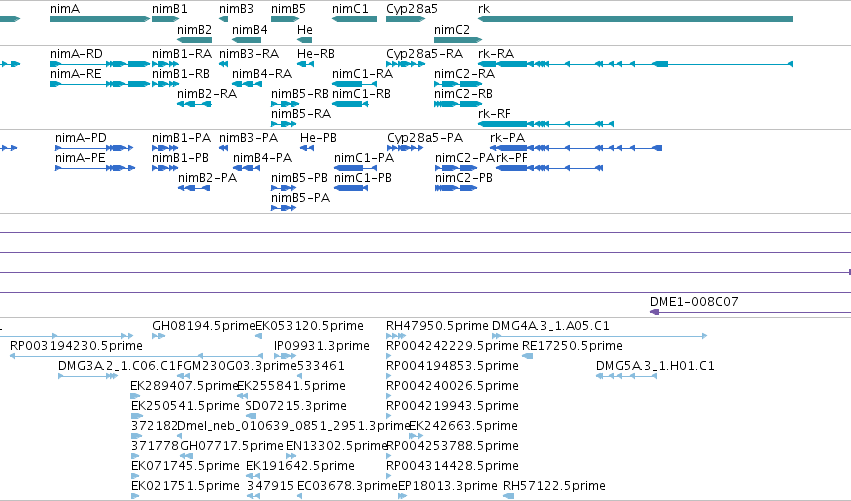This screenshot has width=851, height=501.
Task: Click the nimA-RD transcript label
Action: 76,54
